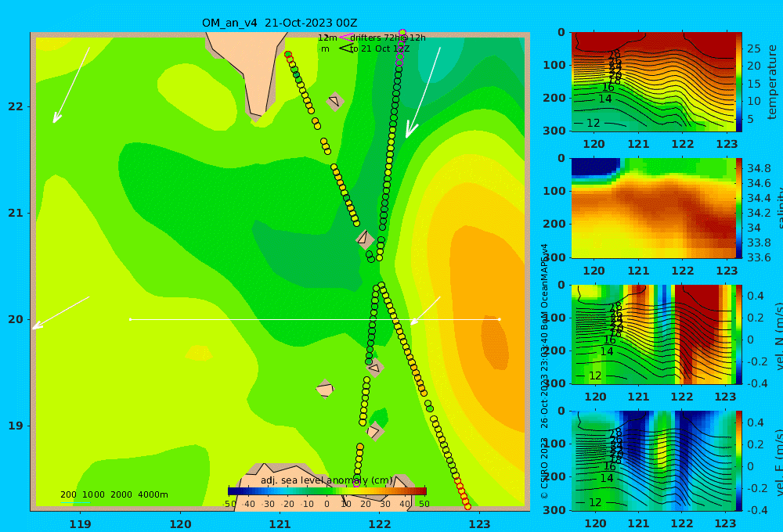
Task: Click the southernmost red drifter circle near 123E
Action: (x=468, y=506)
